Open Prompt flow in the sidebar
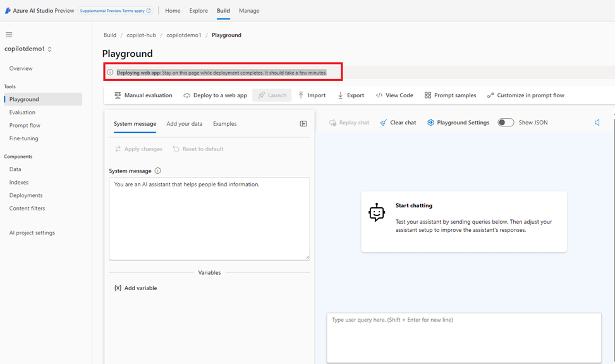This screenshot has height=364, width=615. click(25, 125)
